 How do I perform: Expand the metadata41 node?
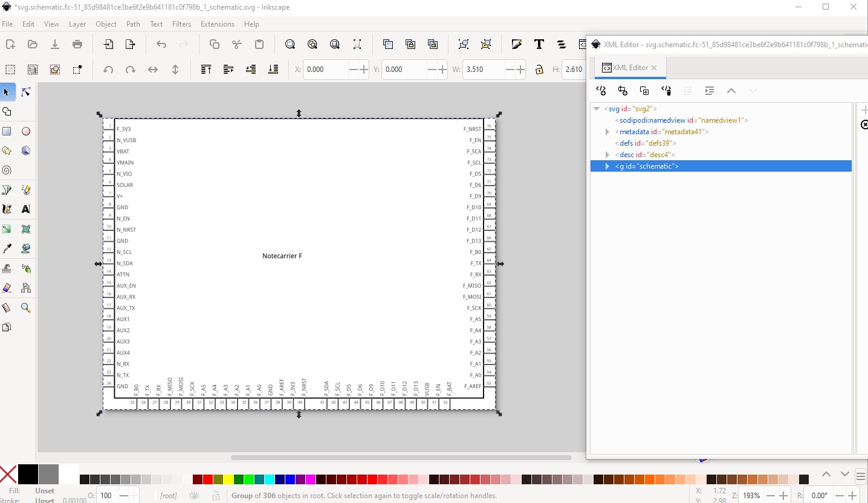pyautogui.click(x=607, y=132)
